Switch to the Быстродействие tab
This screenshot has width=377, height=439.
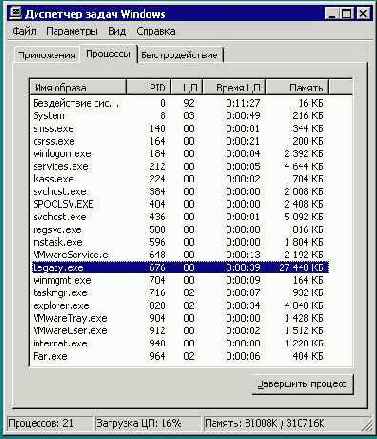(x=179, y=55)
